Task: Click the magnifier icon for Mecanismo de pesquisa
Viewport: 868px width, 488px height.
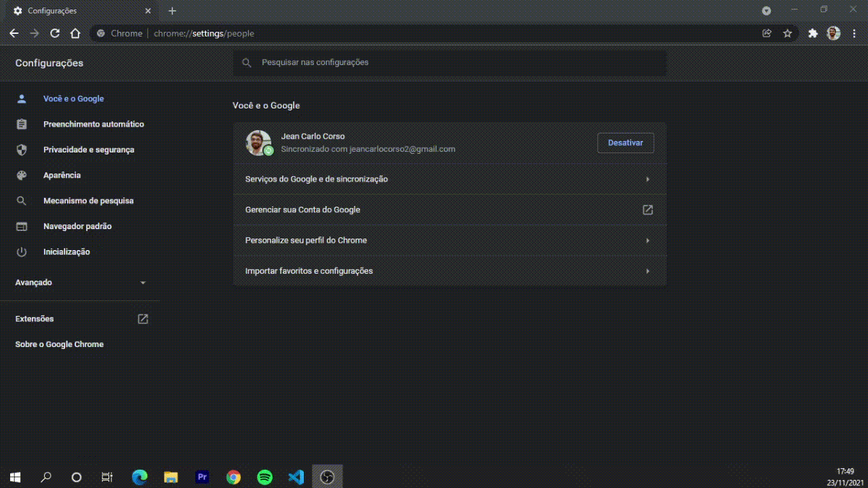Action: click(x=22, y=201)
